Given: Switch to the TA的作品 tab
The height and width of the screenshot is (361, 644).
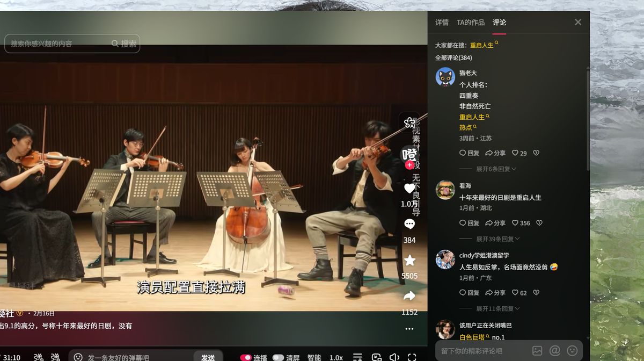Looking at the screenshot, I should point(471,23).
